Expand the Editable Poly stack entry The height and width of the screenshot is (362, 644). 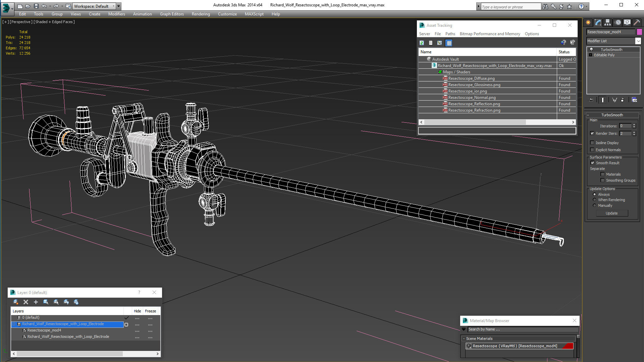[590, 55]
